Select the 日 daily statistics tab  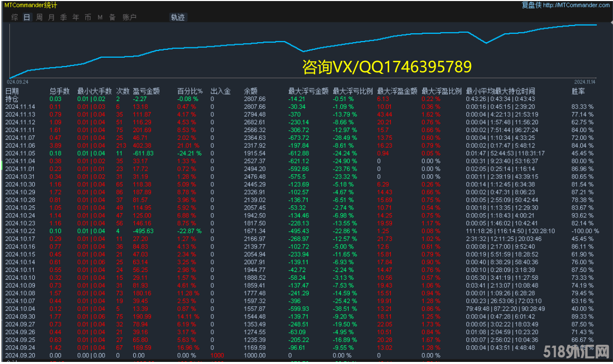[x=27, y=17]
